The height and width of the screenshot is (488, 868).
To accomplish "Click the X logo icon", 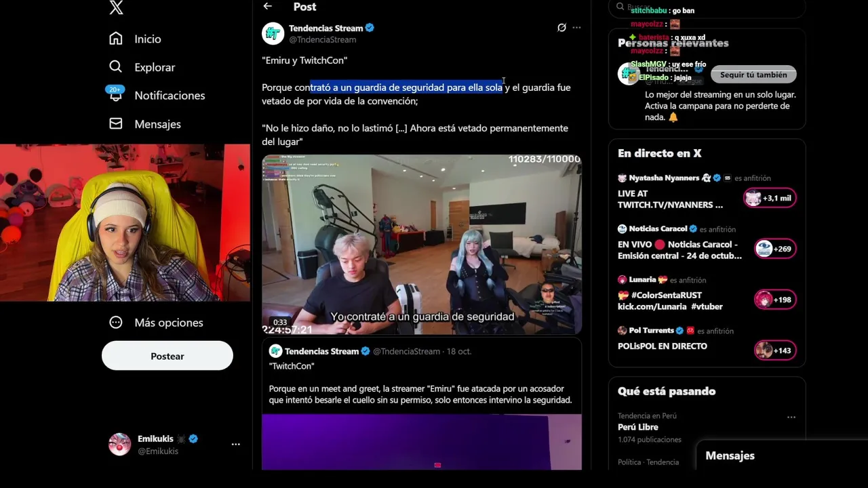I will pos(116,7).
